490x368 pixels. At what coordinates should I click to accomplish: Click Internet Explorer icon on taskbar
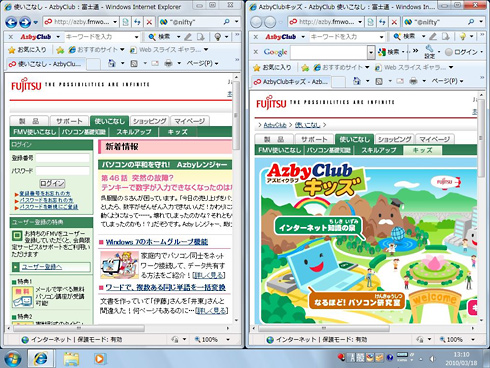(41, 359)
